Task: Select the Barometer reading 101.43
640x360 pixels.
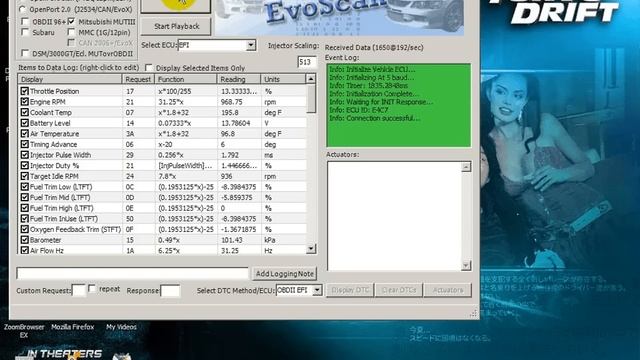Action: (230, 240)
